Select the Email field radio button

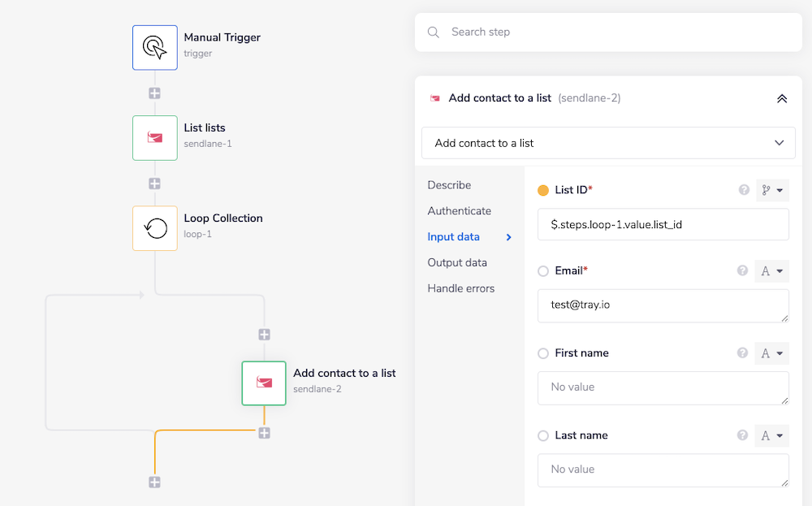click(x=543, y=271)
